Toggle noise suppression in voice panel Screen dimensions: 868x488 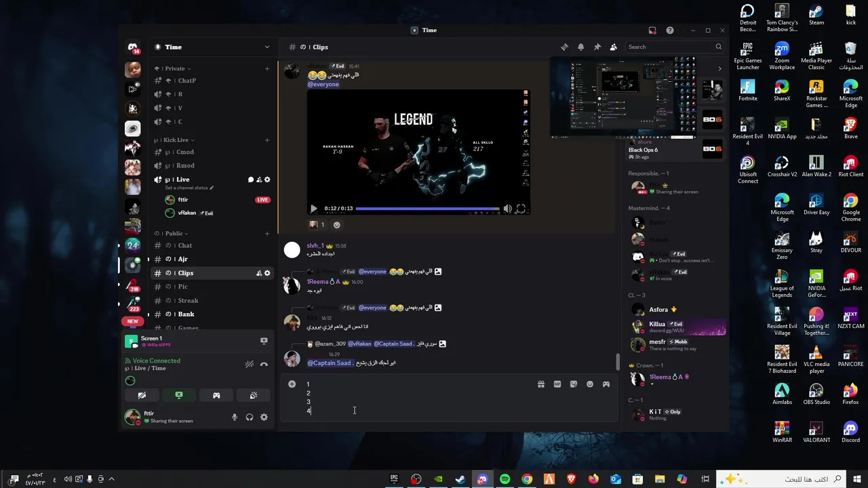tap(250, 364)
